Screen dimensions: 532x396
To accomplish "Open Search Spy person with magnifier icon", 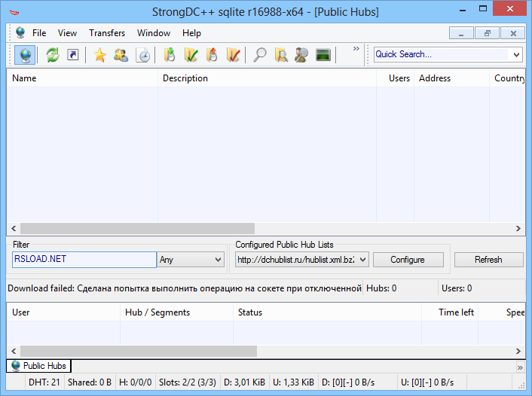I will 301,55.
